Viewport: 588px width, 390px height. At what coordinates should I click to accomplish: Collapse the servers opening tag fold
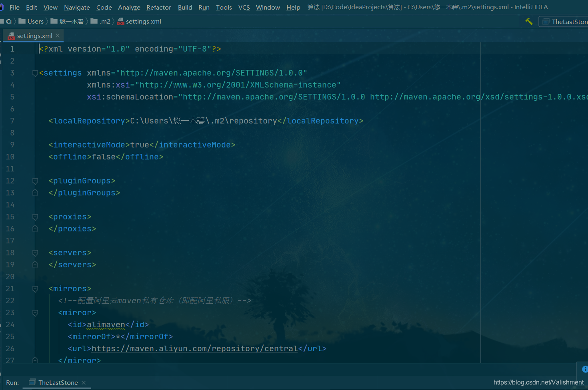(x=35, y=253)
